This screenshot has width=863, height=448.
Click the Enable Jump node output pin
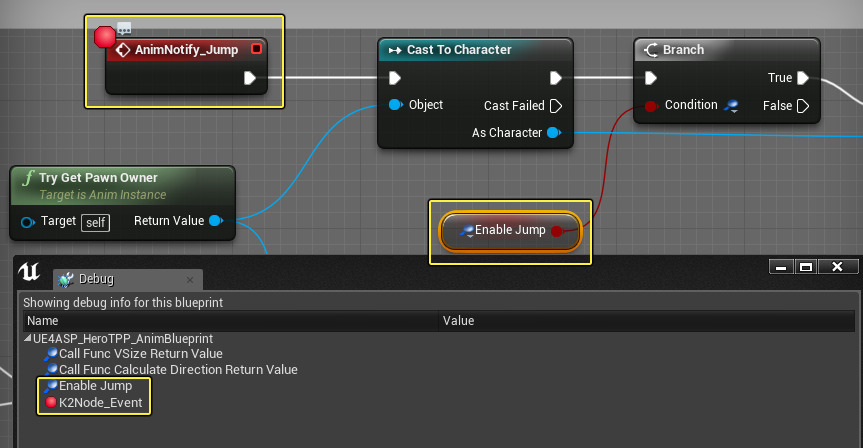coord(558,231)
